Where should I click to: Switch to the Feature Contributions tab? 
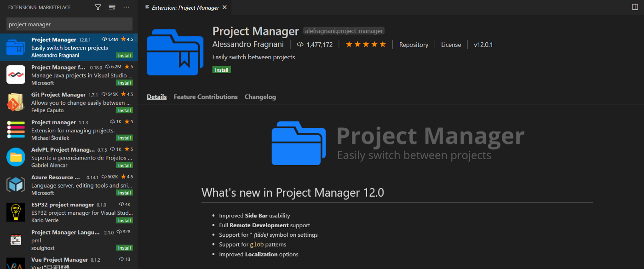pos(206,97)
